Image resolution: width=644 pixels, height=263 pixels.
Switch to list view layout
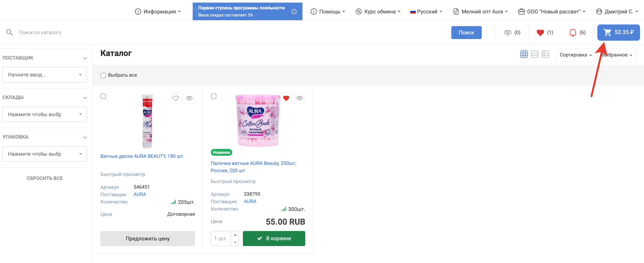pos(534,54)
